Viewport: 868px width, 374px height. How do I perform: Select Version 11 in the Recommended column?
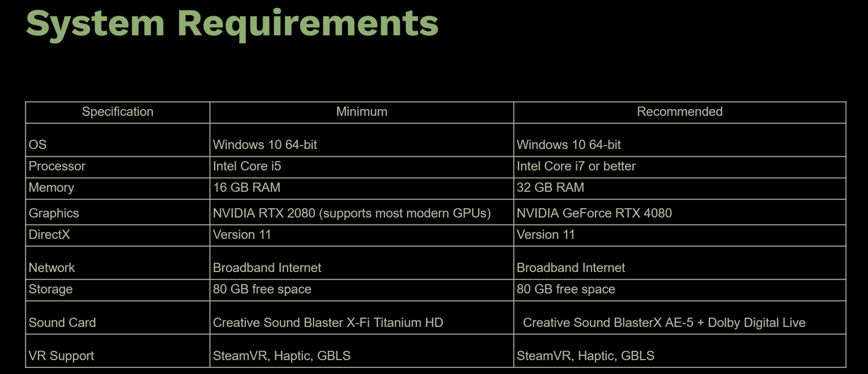point(546,235)
